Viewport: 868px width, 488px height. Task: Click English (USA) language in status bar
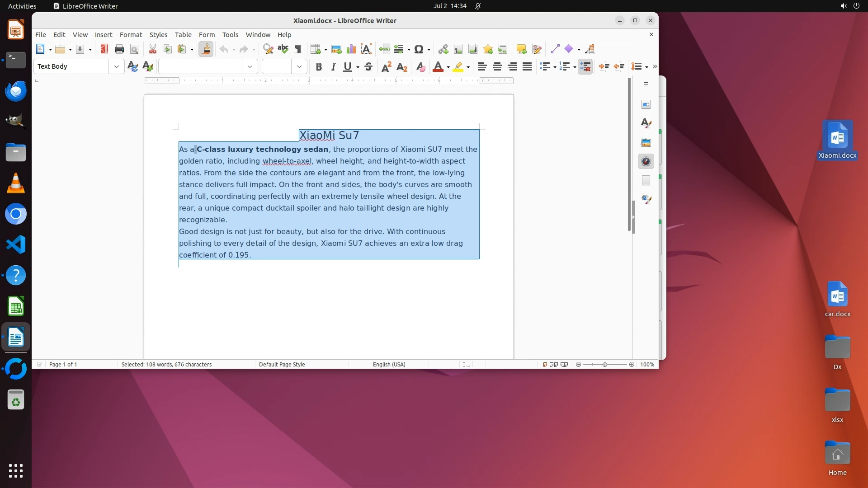click(x=389, y=364)
